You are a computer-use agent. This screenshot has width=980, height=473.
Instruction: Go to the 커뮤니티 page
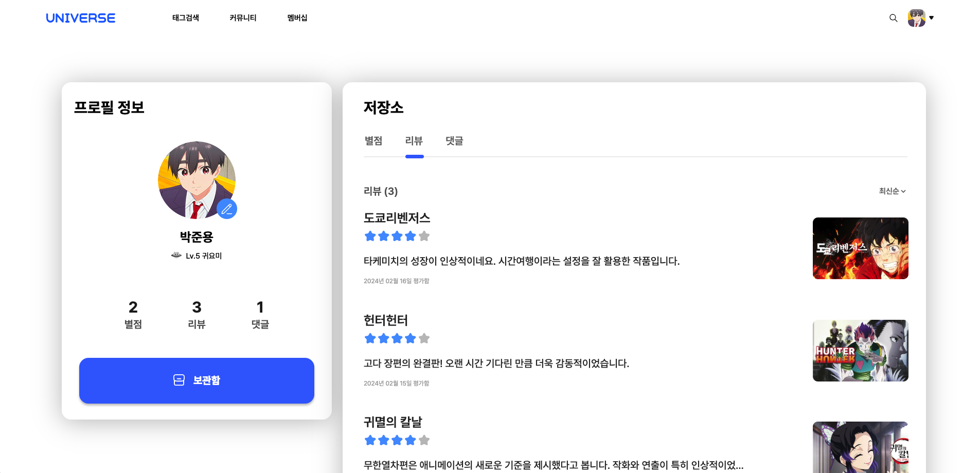coord(243,18)
